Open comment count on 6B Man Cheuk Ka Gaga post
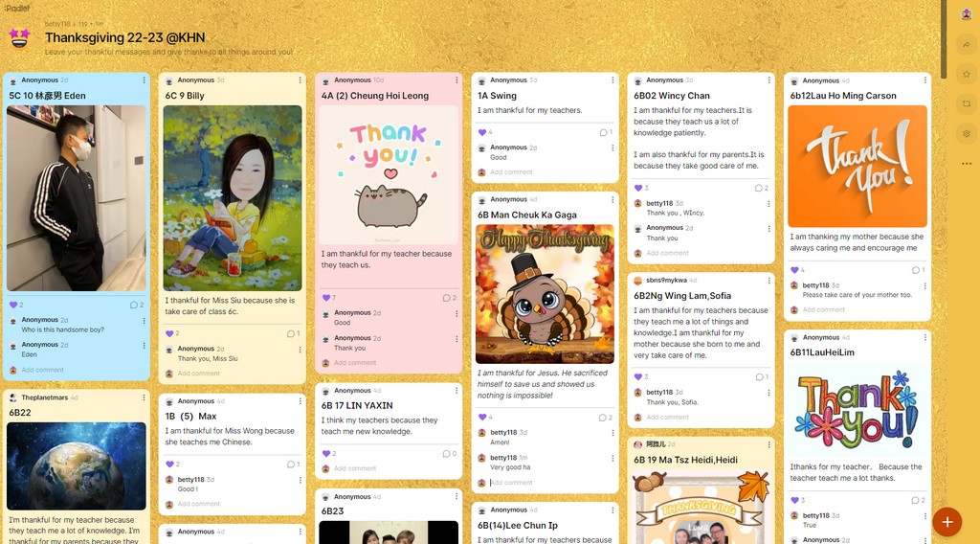The width and height of the screenshot is (980, 544). (x=606, y=417)
